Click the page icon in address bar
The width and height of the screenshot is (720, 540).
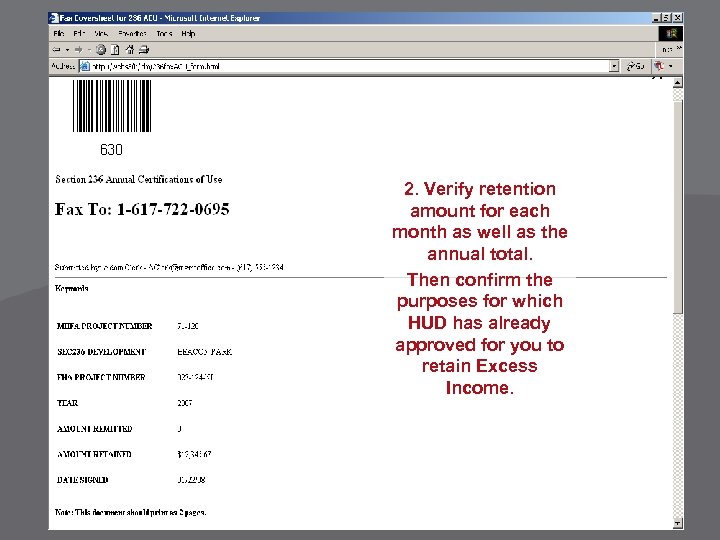(x=84, y=67)
